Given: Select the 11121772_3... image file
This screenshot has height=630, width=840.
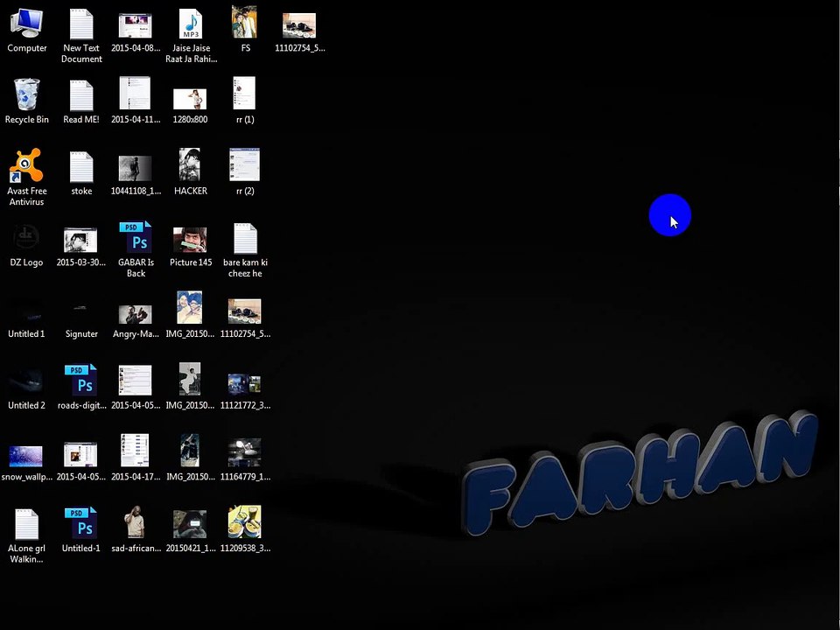Looking at the screenshot, I should [x=245, y=392].
